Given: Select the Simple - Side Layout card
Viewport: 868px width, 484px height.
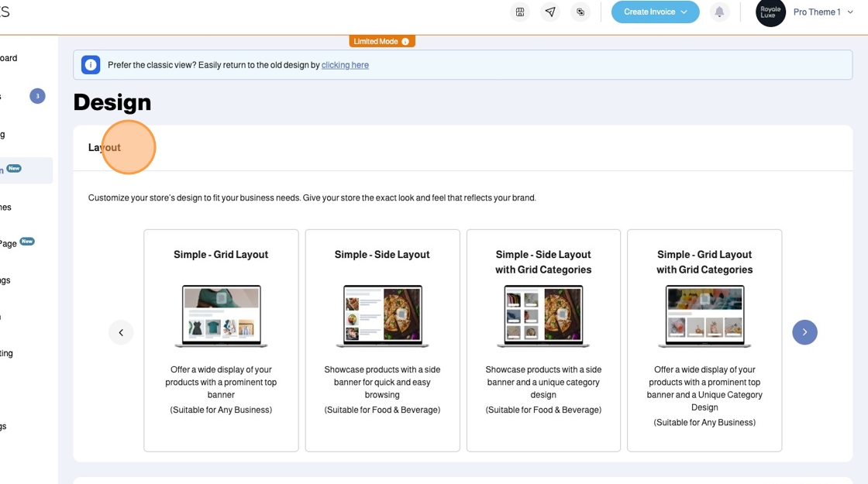Looking at the screenshot, I should [x=382, y=340].
